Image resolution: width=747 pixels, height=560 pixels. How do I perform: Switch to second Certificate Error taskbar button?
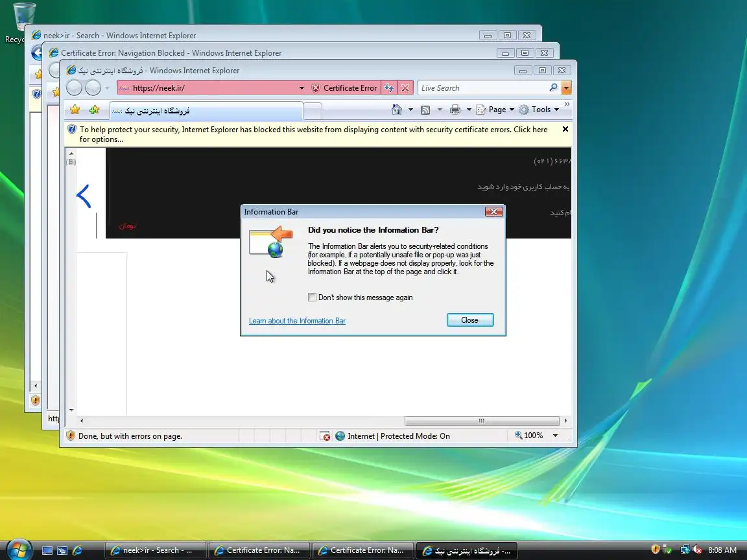tap(363, 550)
